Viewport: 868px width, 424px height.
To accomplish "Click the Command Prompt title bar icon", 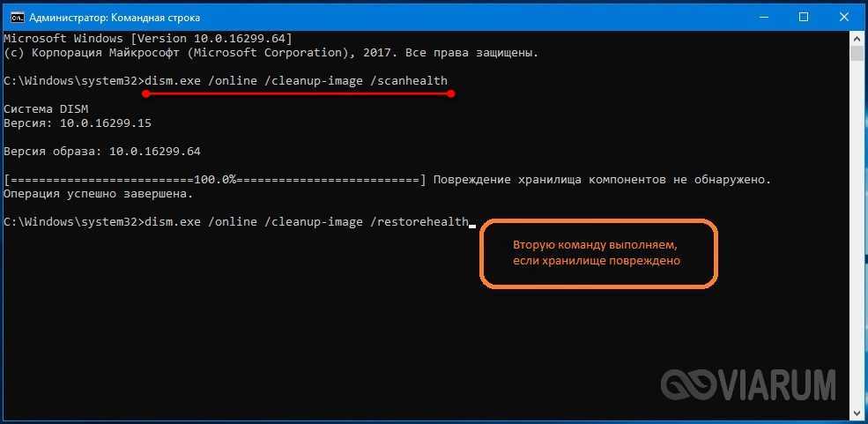I will [14, 15].
